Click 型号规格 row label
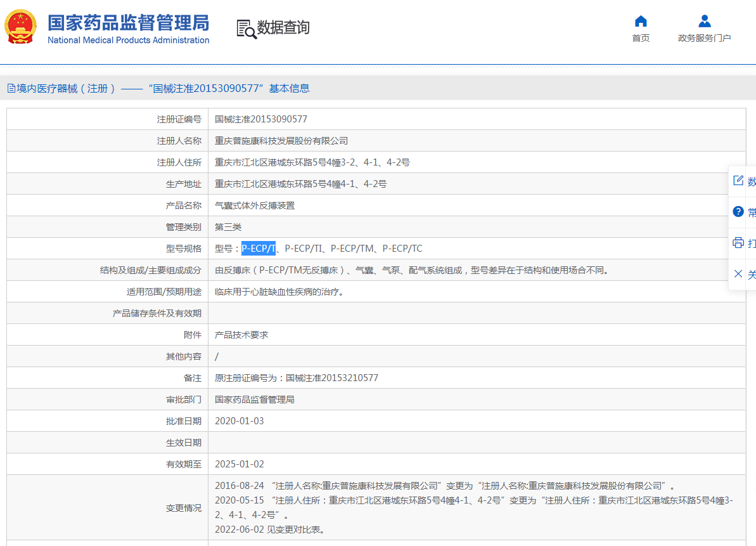 click(184, 249)
